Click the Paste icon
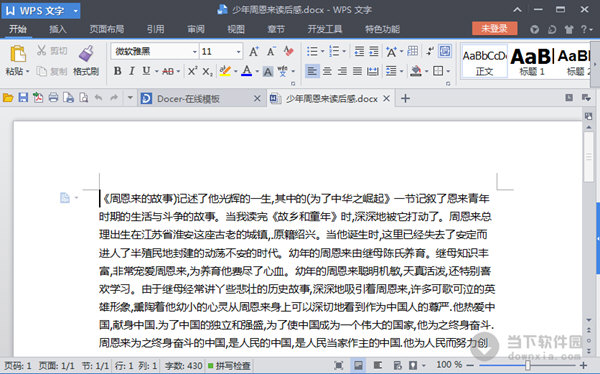The image size is (600, 374). pos(18,54)
